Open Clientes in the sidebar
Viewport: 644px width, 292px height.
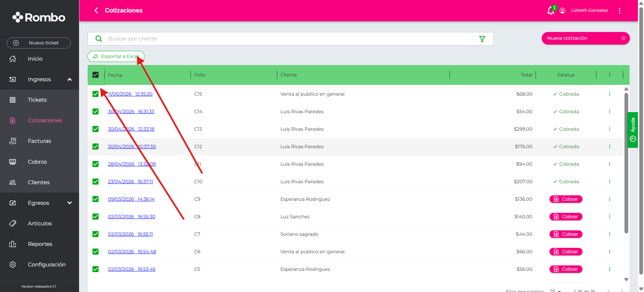click(39, 182)
